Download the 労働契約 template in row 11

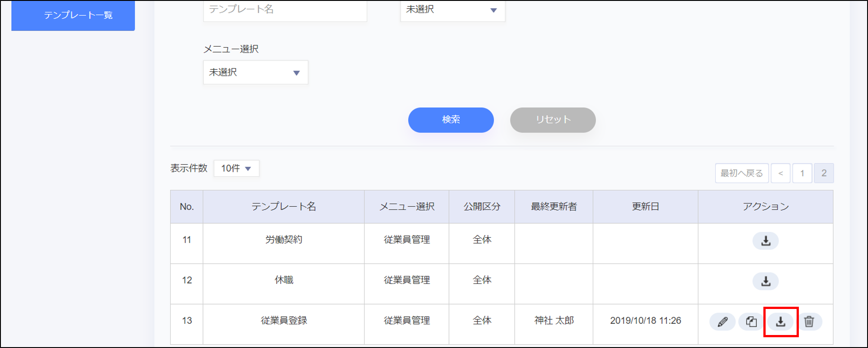click(x=766, y=241)
